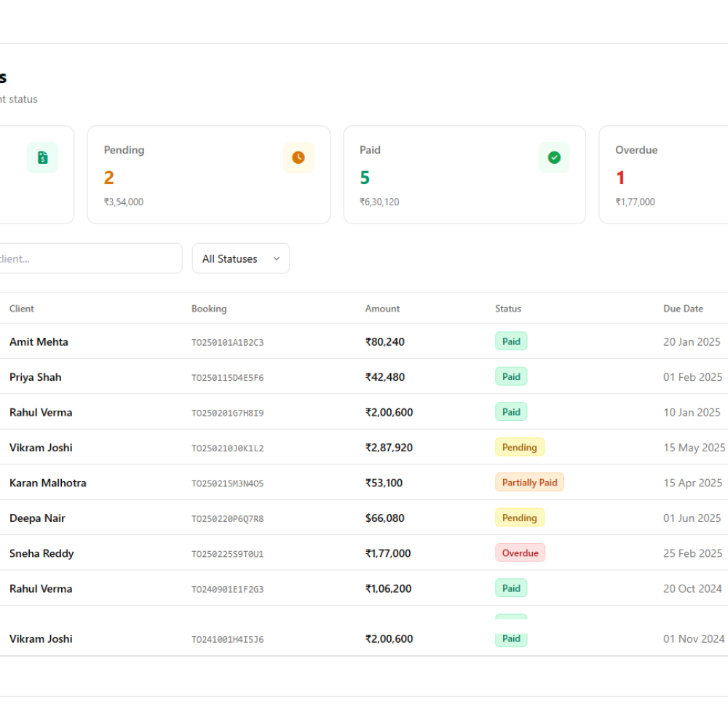The image size is (728, 728).
Task: Click Rahul Verma in the ₹2,00,600 row
Action: 41,412
